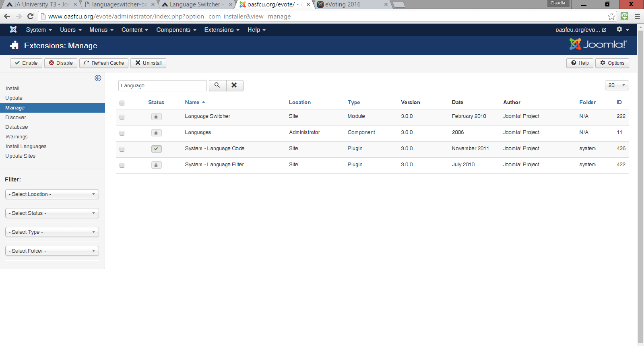This screenshot has width=644, height=346.
Task: Click enabled checkmark status for System - Language Code
Action: coord(156,149)
